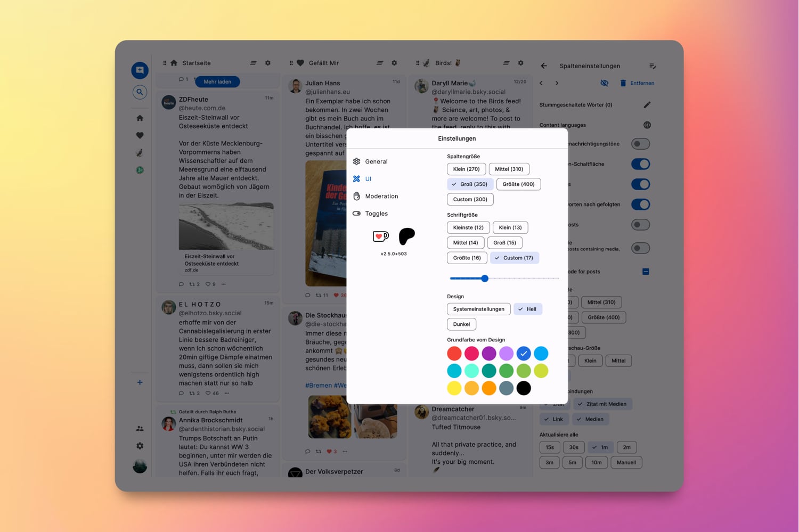Click the blue compose post button
Image resolution: width=799 pixels, height=532 pixels.
[x=140, y=70]
